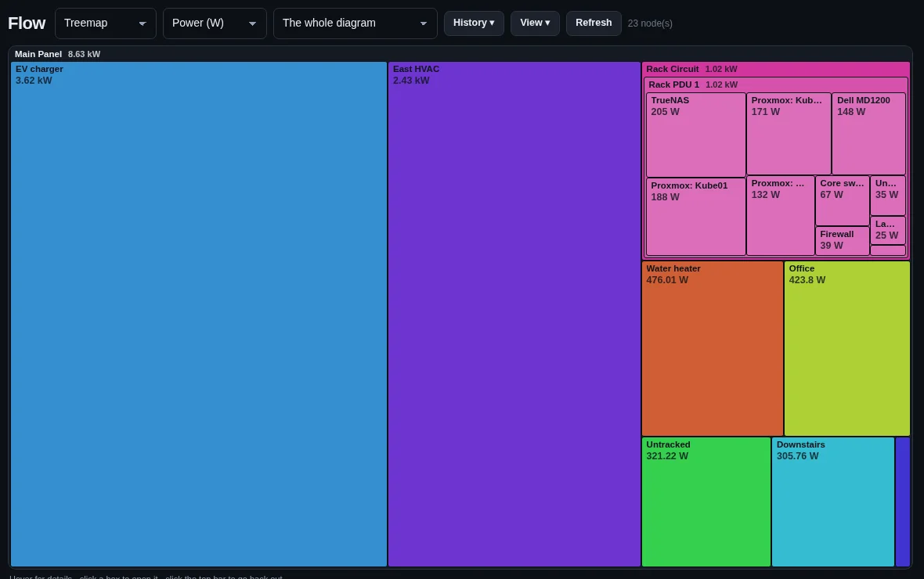The image size is (924, 579).
Task: Open the Firewall 39 W box
Action: click(x=842, y=241)
